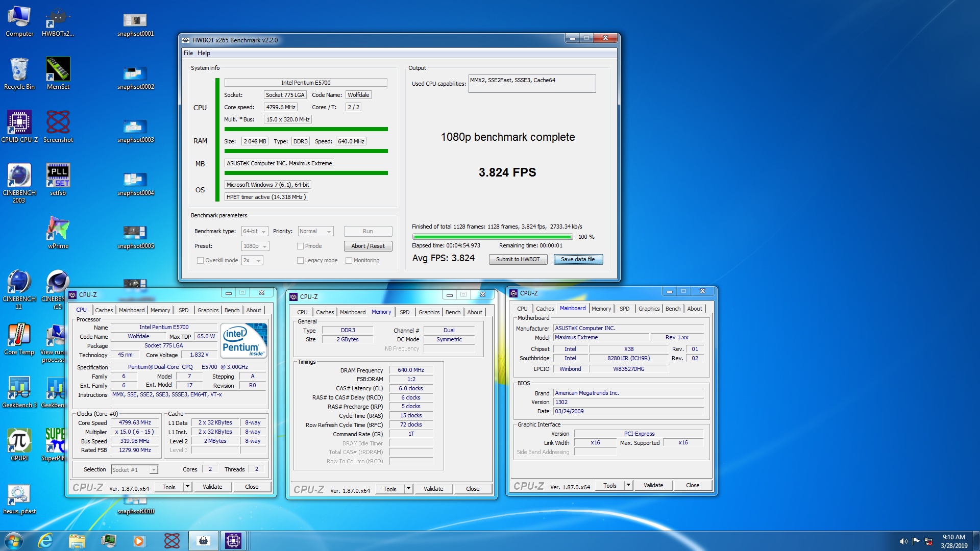Open Windows Media Player taskbar icon
The width and height of the screenshot is (980, 551).
coord(139,541)
